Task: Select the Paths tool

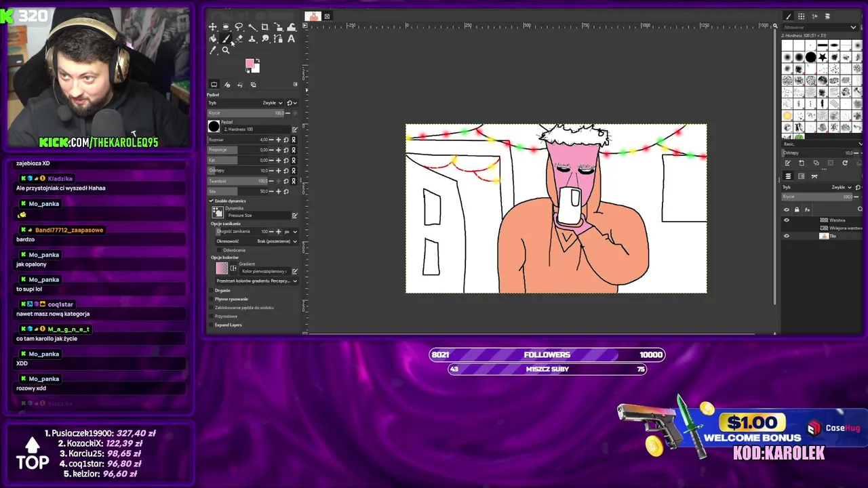Action: 278,39
